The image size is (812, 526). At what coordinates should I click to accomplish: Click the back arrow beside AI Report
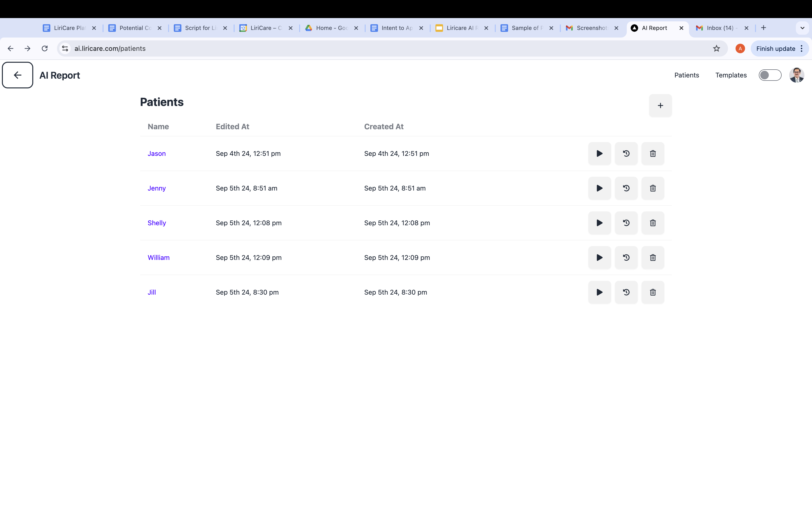click(18, 75)
